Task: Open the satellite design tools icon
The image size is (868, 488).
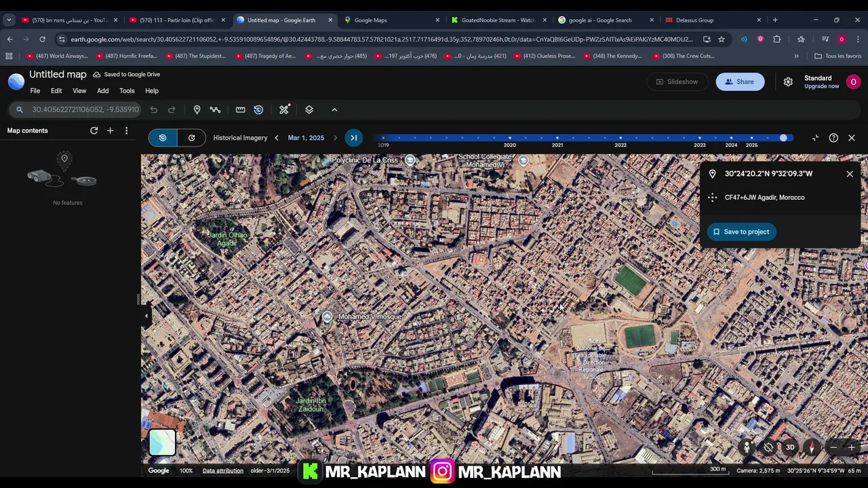Action: [x=284, y=110]
